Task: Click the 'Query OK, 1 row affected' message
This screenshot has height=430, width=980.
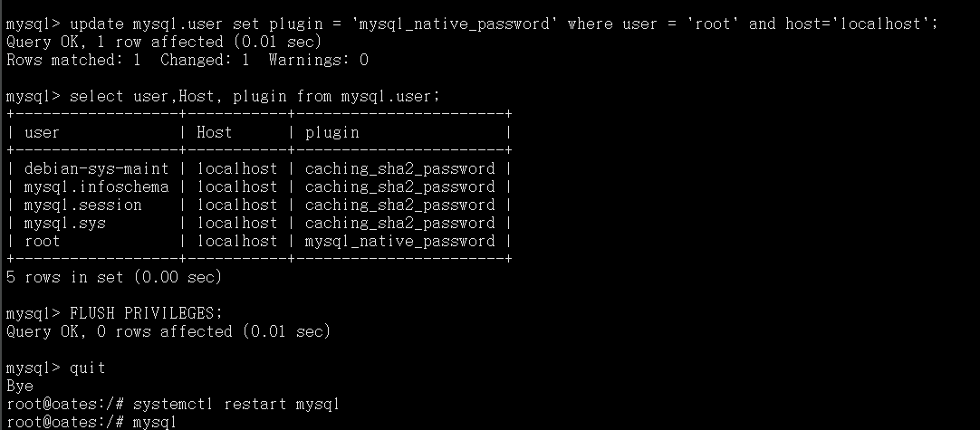Action: (x=163, y=42)
